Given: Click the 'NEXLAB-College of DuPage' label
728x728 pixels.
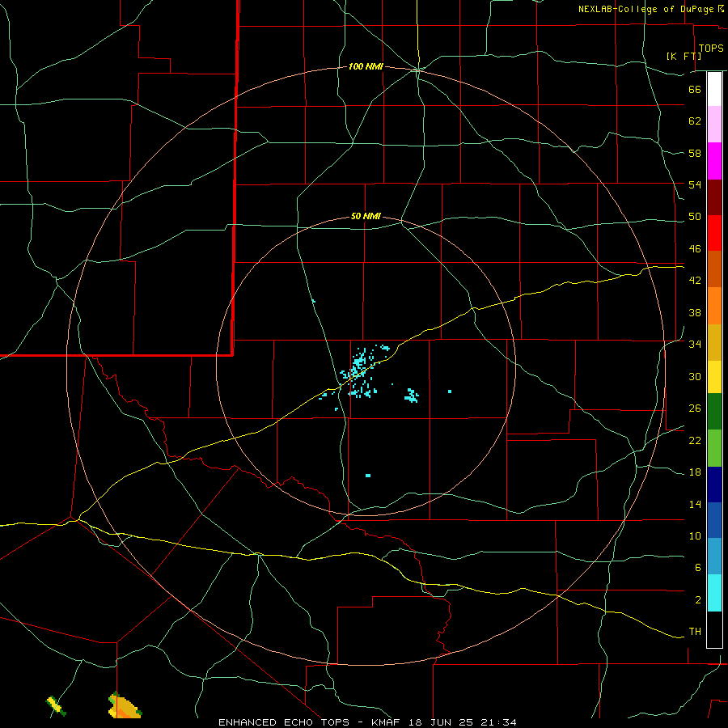Looking at the screenshot, I should pos(647,9).
